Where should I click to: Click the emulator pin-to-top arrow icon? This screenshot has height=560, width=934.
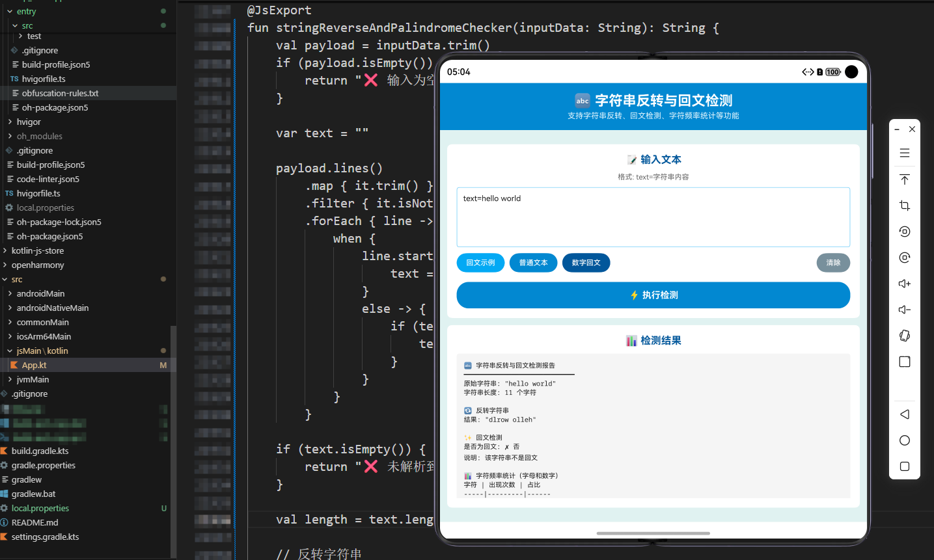click(x=905, y=180)
